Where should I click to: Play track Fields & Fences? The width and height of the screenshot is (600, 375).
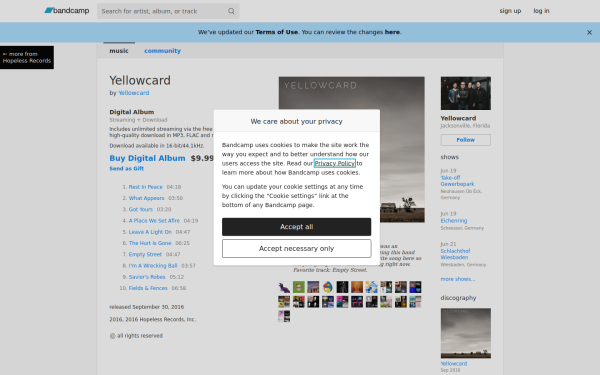(x=148, y=288)
